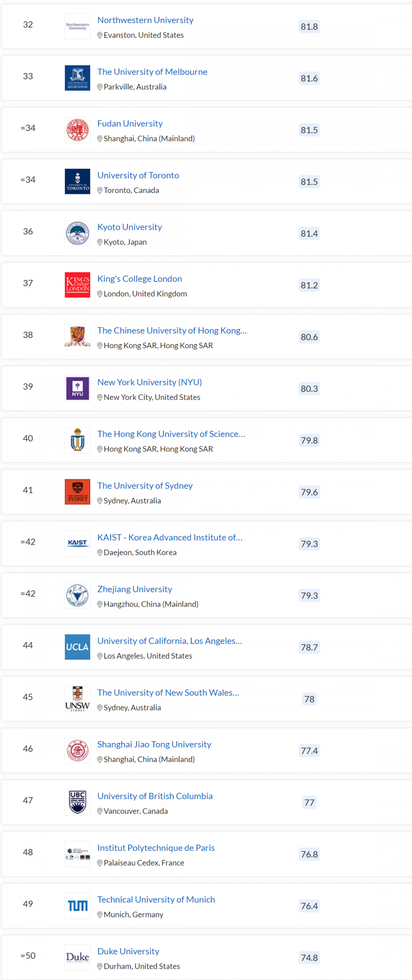Click the KAIST logo
Viewport: 412px width, 980px height.
pyautogui.click(x=78, y=543)
